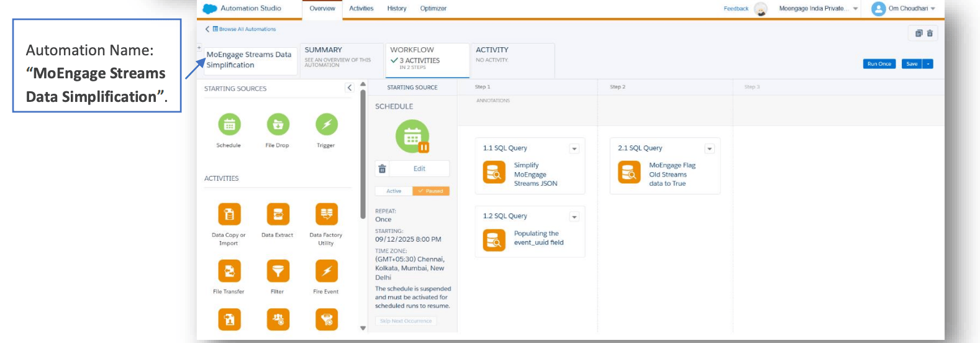Click the Salesforce cloud logo
Image resolution: width=980 pixels, height=343 pixels.
pos(210,9)
